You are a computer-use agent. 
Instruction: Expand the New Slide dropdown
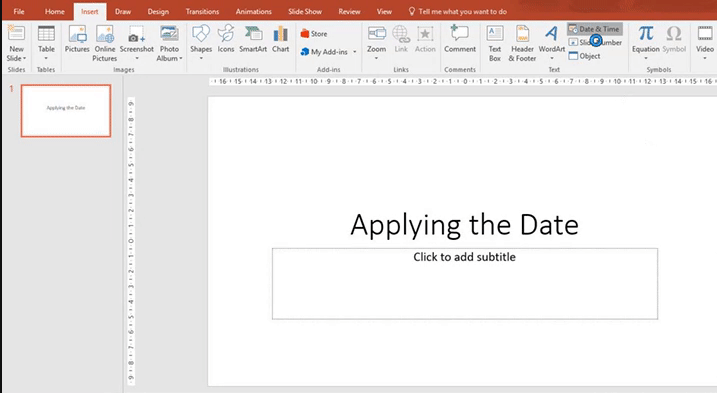[16, 59]
